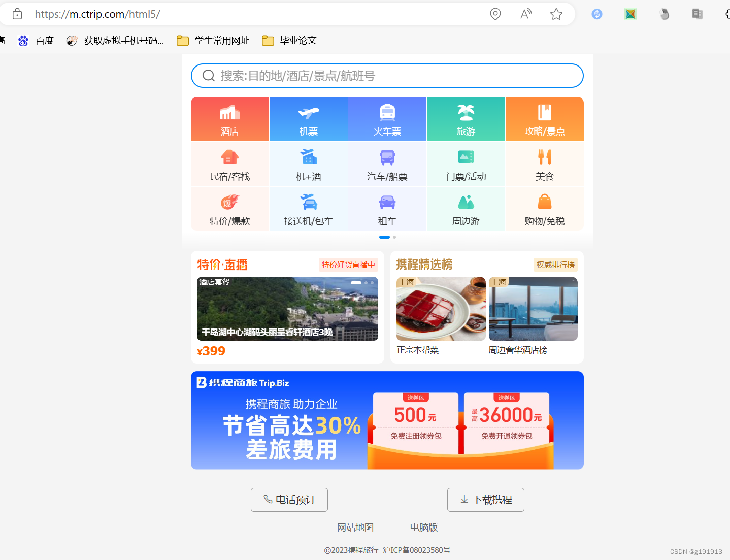Click the location pin icon in address bar
The width and height of the screenshot is (730, 560).
tap(495, 14)
